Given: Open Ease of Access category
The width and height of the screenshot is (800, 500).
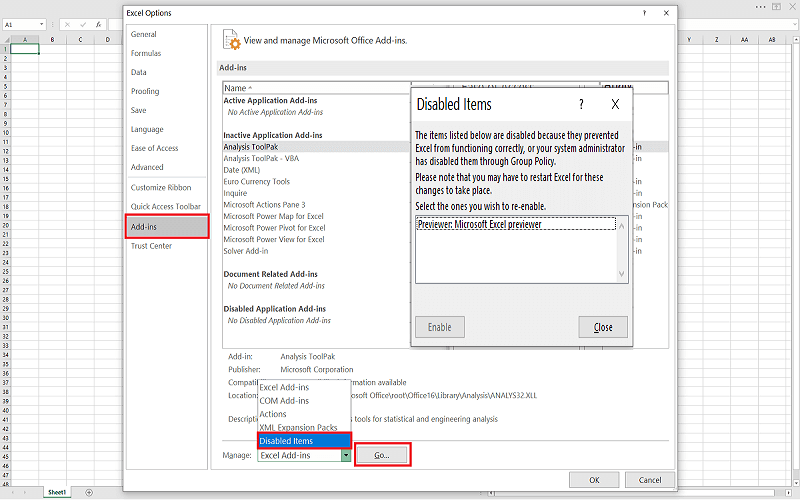Looking at the screenshot, I should point(154,148).
